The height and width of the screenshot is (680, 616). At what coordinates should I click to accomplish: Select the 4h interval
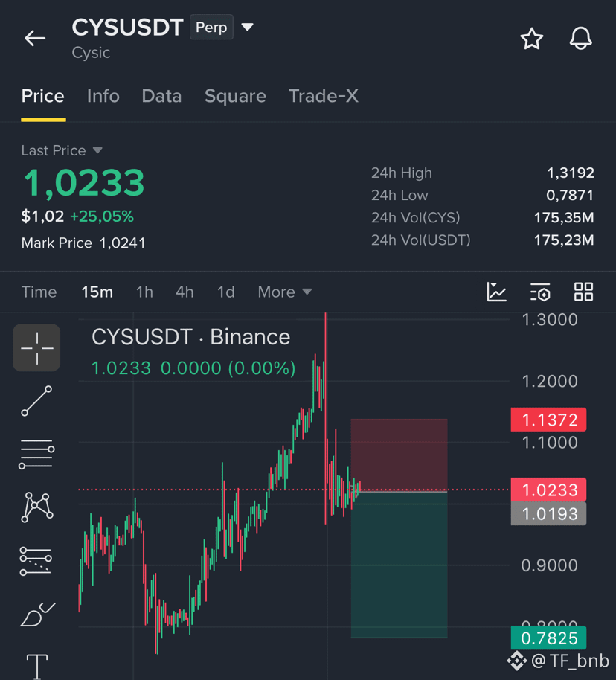(x=185, y=292)
